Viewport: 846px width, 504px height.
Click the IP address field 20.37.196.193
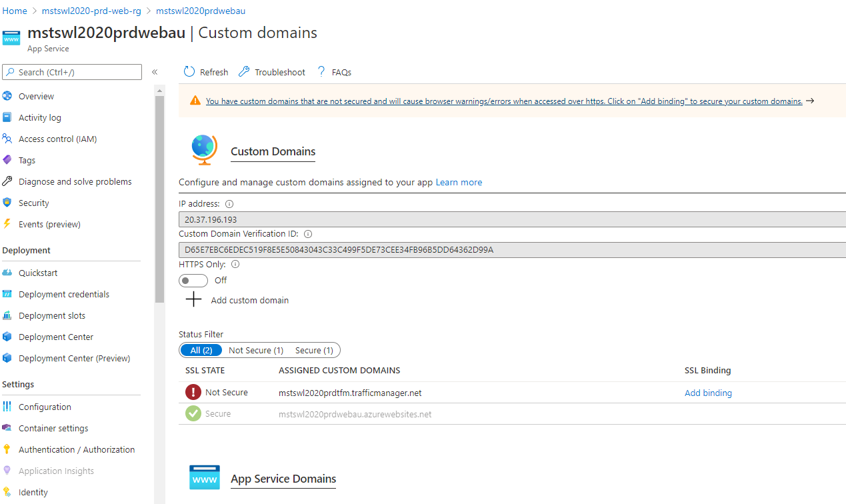coord(512,219)
